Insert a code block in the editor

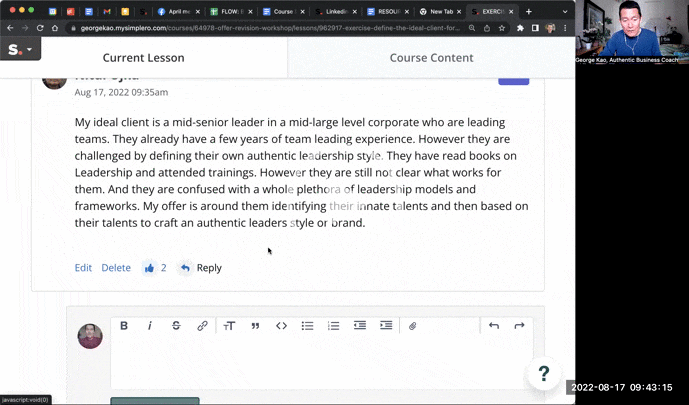tap(281, 326)
